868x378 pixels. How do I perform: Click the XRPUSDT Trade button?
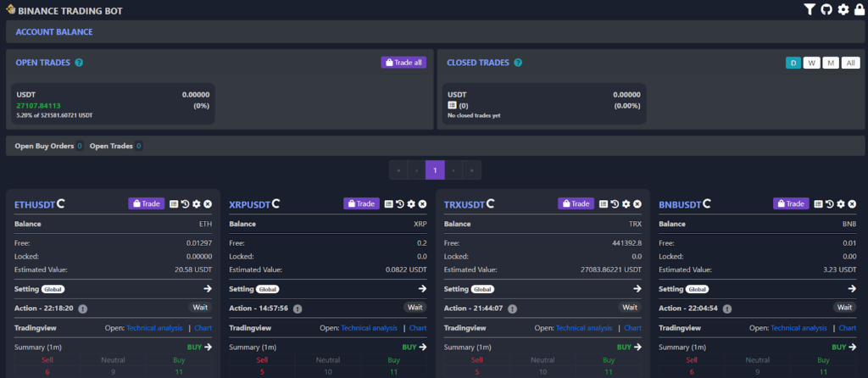coord(361,203)
